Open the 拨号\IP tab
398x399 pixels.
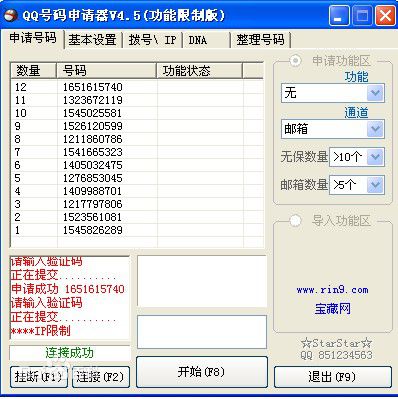point(152,40)
